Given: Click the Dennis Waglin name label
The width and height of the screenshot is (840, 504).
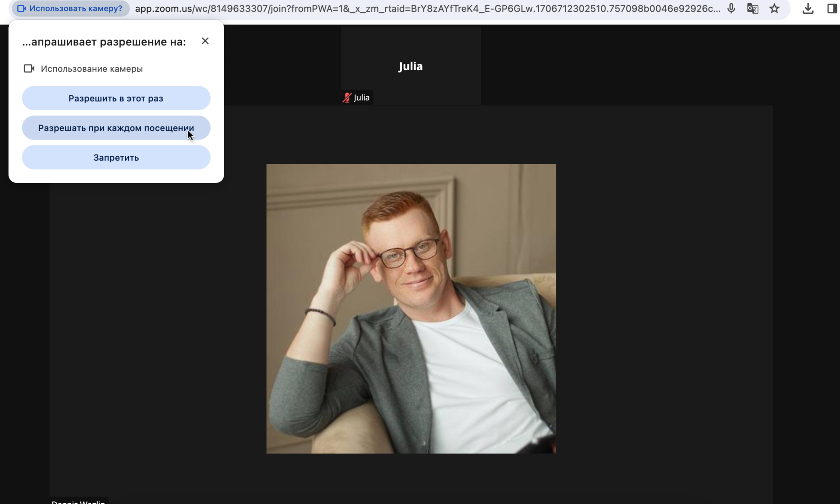Looking at the screenshot, I should click(78, 501).
